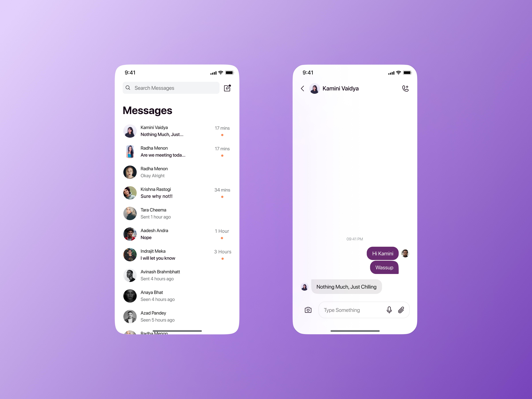Tap the camera icon in message input

pos(308,310)
